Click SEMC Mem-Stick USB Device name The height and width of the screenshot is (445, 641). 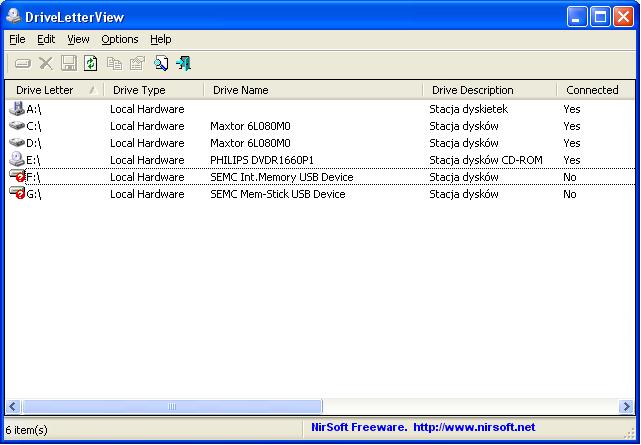pyautogui.click(x=278, y=194)
